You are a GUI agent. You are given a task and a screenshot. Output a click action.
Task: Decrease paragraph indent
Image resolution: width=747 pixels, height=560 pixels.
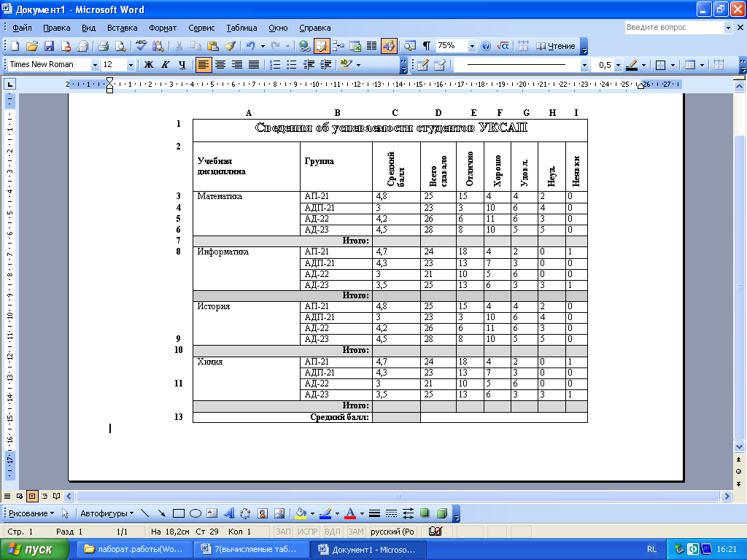pyautogui.click(x=309, y=65)
